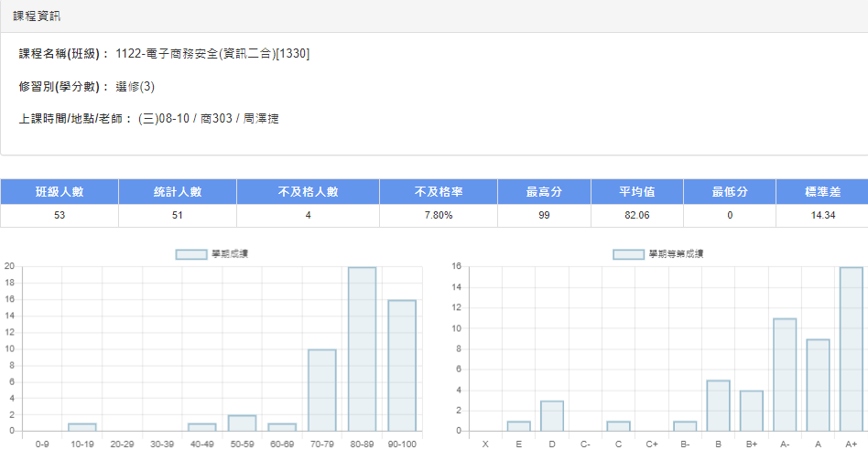
Task: Click the 最低分 column header
Action: click(730, 192)
